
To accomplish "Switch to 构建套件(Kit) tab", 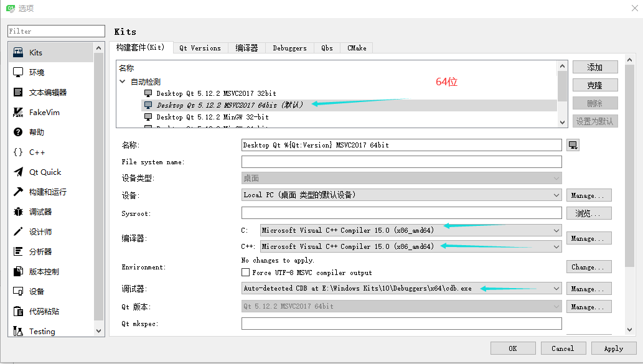I will (x=141, y=47).
